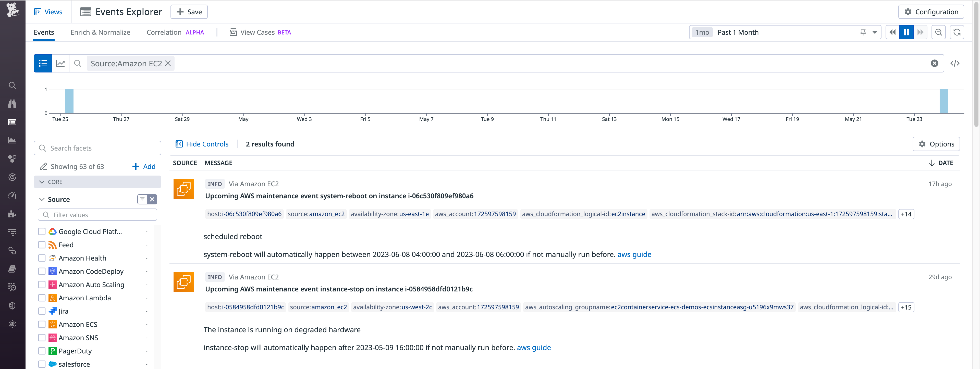Click the Datadog logo in the sidebar
The width and height of the screenshot is (980, 369).
(x=13, y=9)
